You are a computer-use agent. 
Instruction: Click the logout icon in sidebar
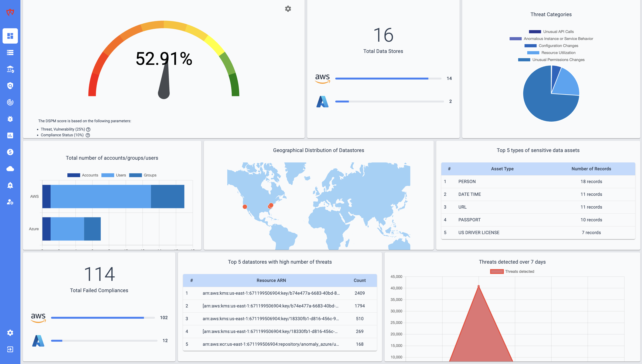(x=10, y=349)
